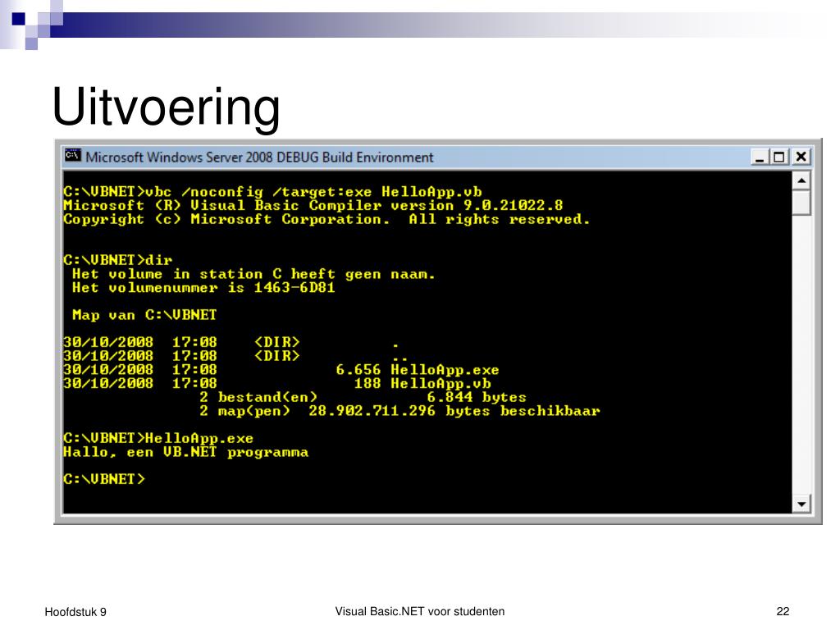Click the 'vbc /noconfig /target:exe HelloApp.vb' command line
Screen dimensions: 840x630
point(272,192)
